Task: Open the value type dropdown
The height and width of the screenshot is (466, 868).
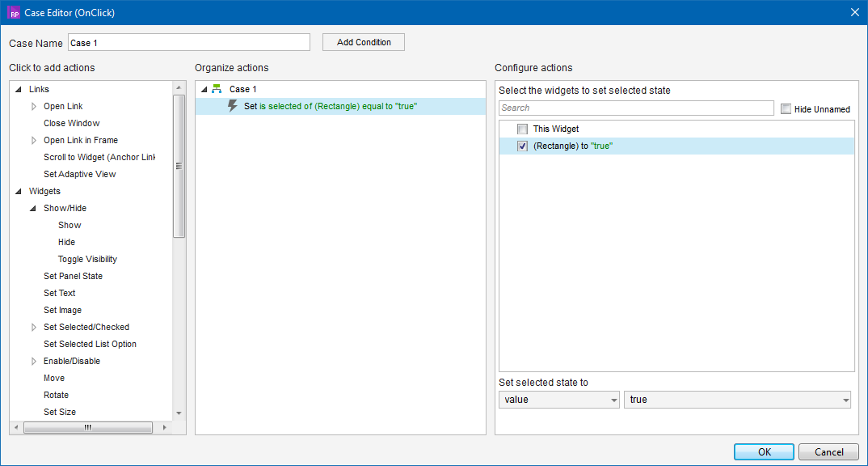Action: click(x=559, y=400)
